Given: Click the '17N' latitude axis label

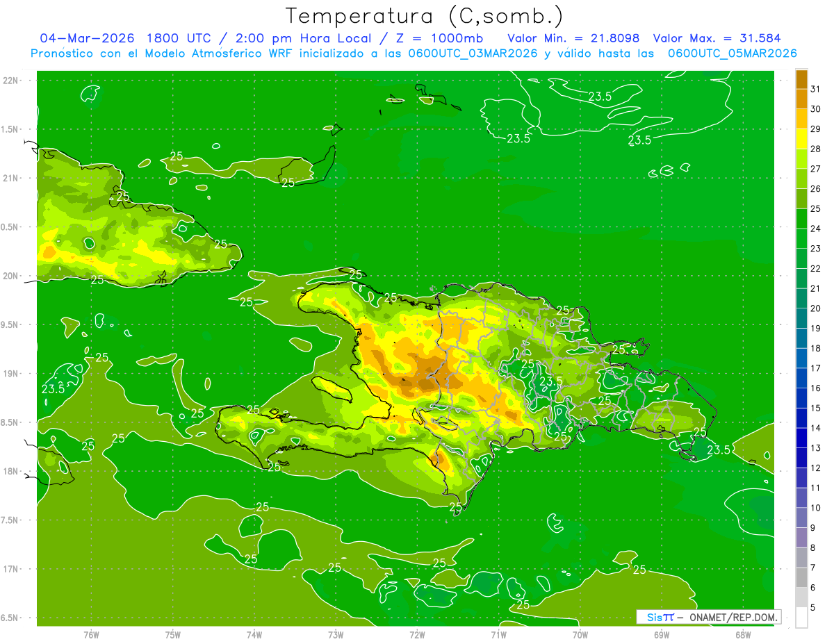Looking at the screenshot, I should 10,569.
